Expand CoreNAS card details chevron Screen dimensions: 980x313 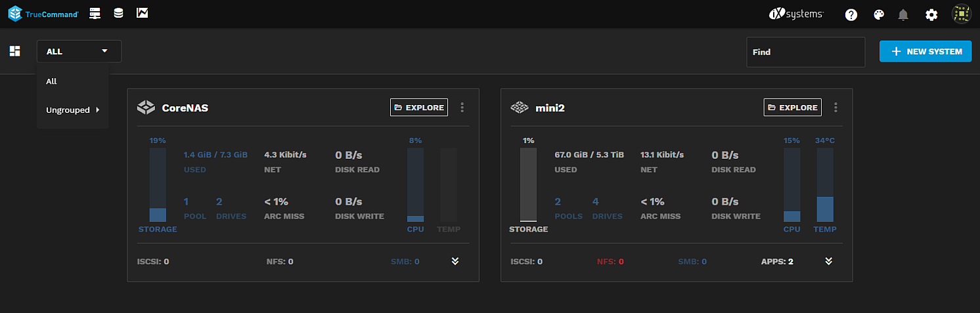click(455, 261)
